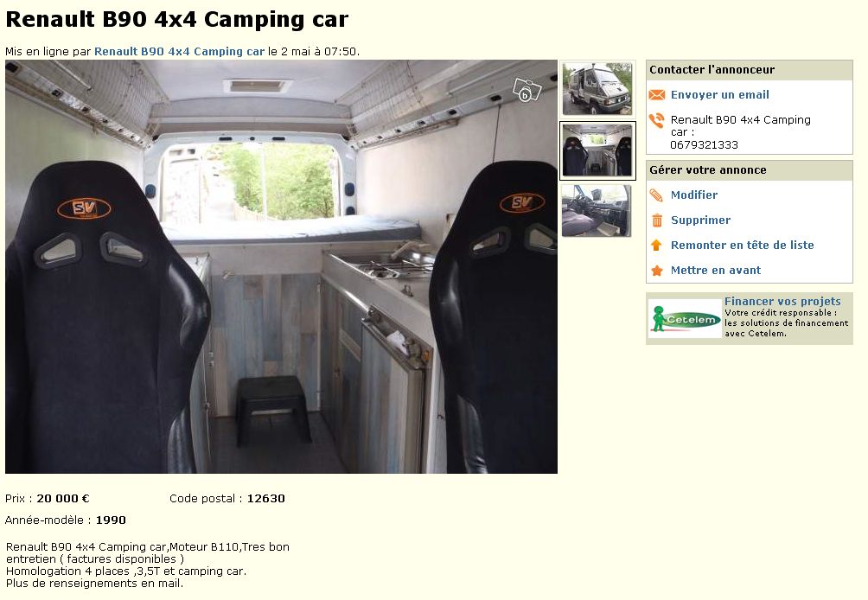Click Mettre en avant link
Screen dimensions: 868x600
pos(716,271)
